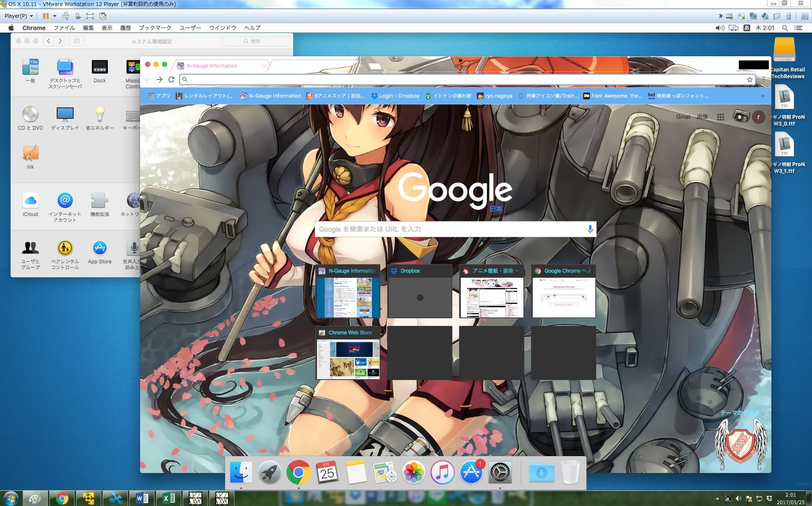The width and height of the screenshot is (812, 506).
Task: Bookmark this page with the star icon
Action: (749, 79)
